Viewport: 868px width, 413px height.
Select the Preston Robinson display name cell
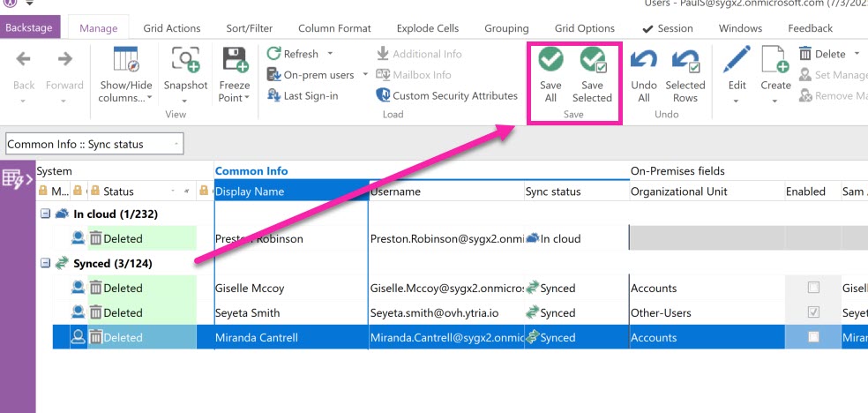pyautogui.click(x=290, y=238)
